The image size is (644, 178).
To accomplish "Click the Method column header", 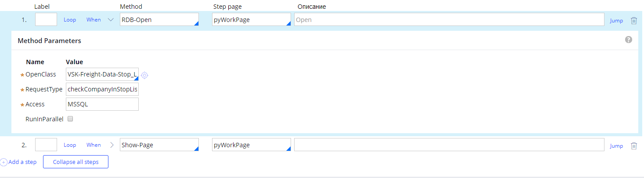I will [131, 7].
